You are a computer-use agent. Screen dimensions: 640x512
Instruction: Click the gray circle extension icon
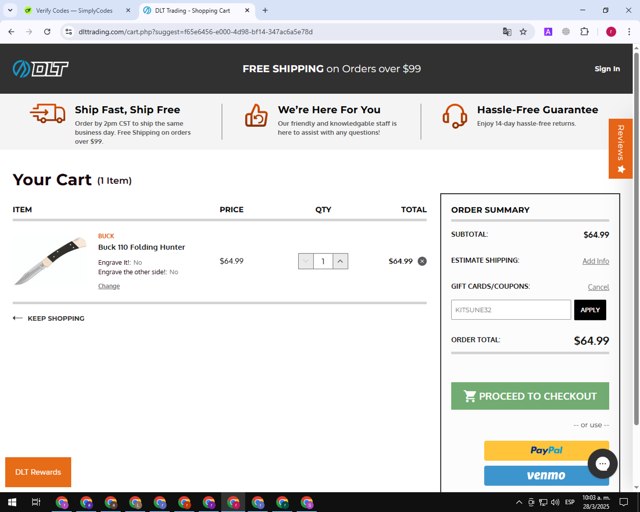click(566, 32)
